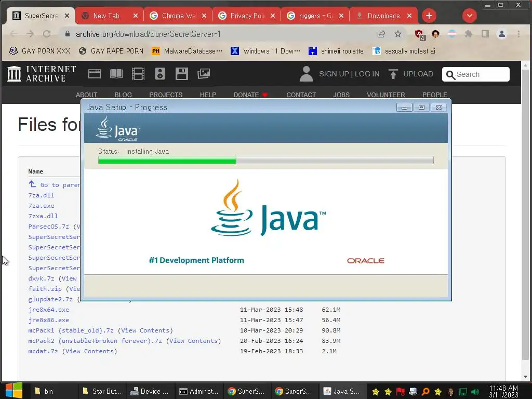
Task: Open Chrome three-dot menu
Action: click(x=518, y=34)
